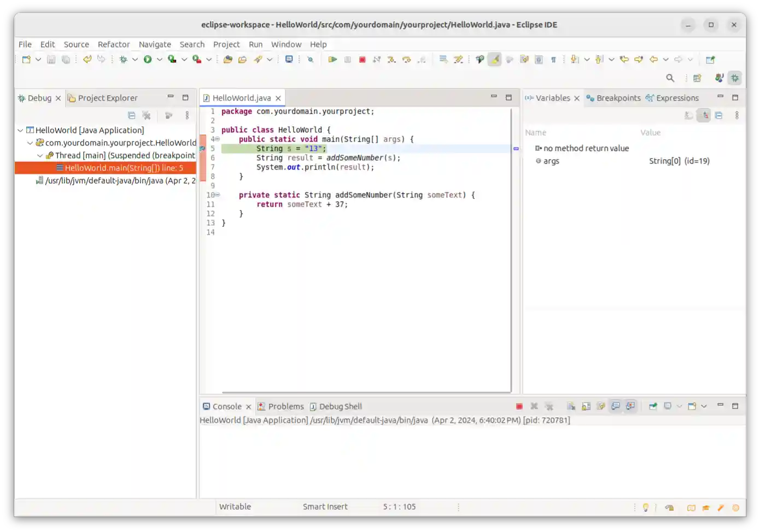Terminate the running Java application
Screen dimensions: 760x532
362,59
